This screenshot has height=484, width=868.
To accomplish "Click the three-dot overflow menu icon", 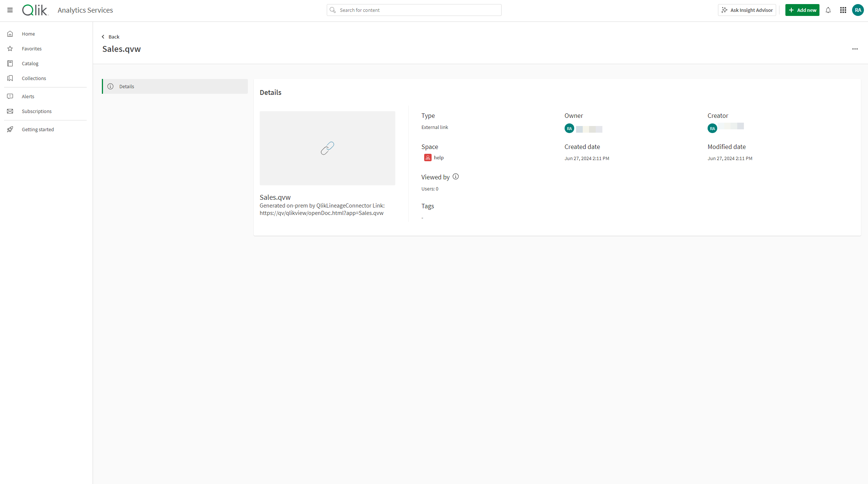I will coord(855,49).
